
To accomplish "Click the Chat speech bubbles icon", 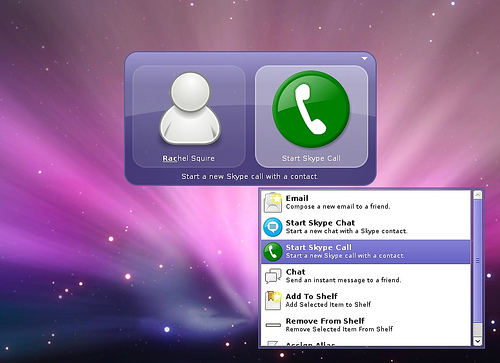I will pos(273,276).
